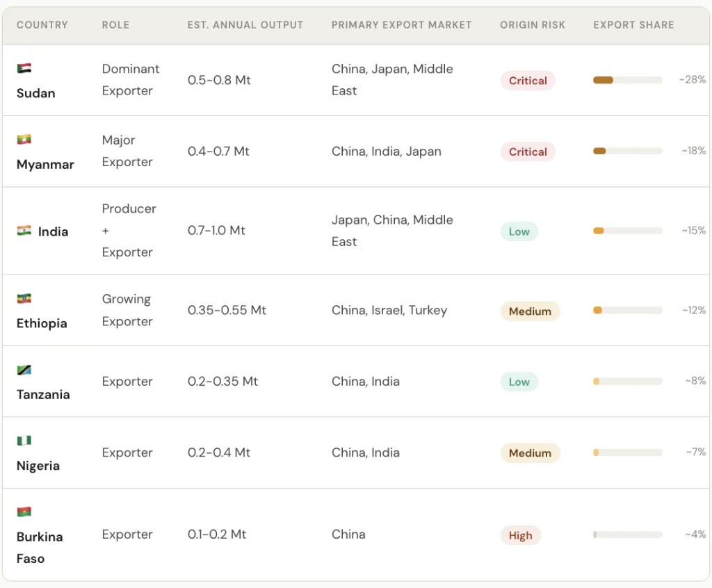This screenshot has width=712, height=588.
Task: Click the High risk badge for Burkina Faso
Action: 520,535
